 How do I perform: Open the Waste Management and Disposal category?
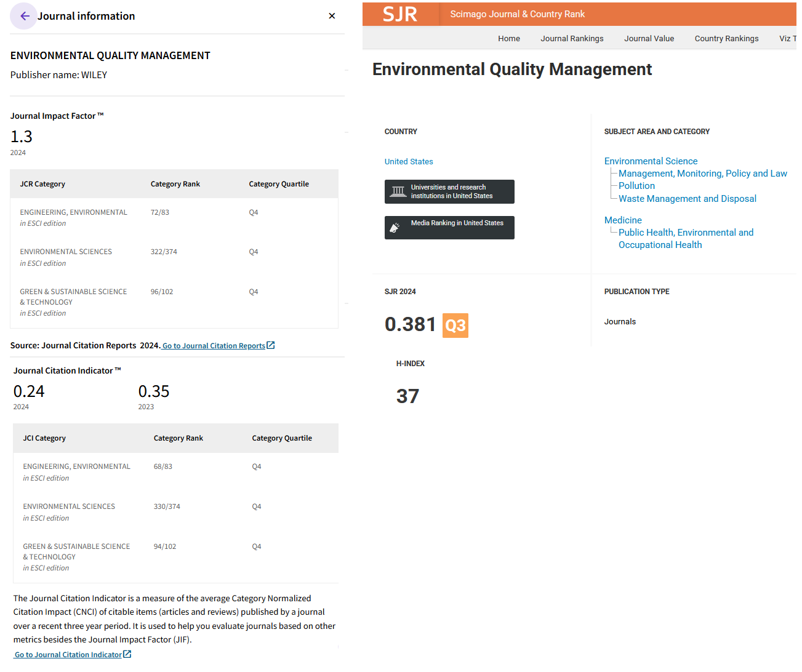(x=687, y=199)
